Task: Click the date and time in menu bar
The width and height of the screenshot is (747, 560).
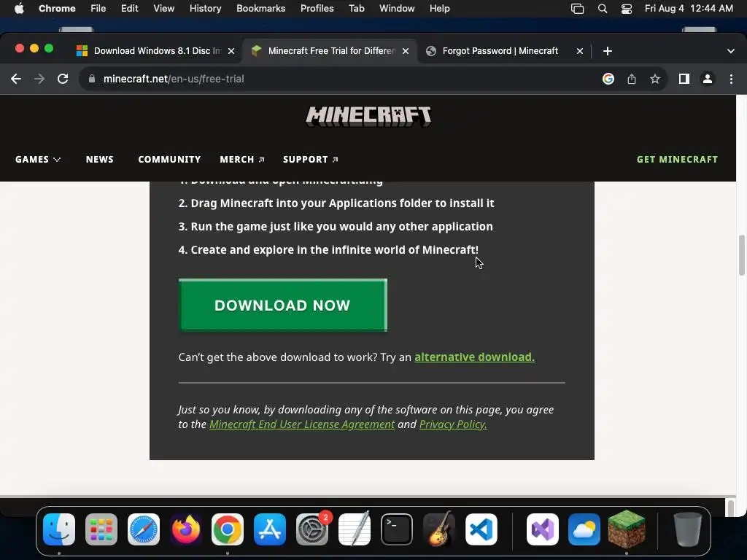Action: [x=689, y=9]
